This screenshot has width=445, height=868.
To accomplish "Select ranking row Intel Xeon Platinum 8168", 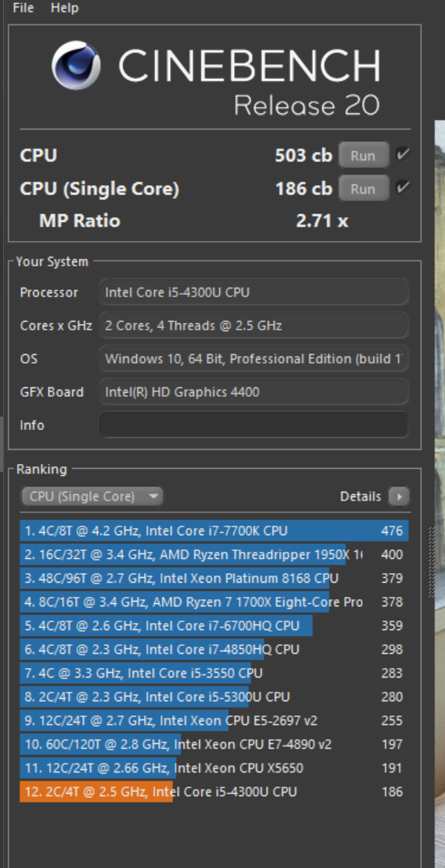I will tap(214, 579).
